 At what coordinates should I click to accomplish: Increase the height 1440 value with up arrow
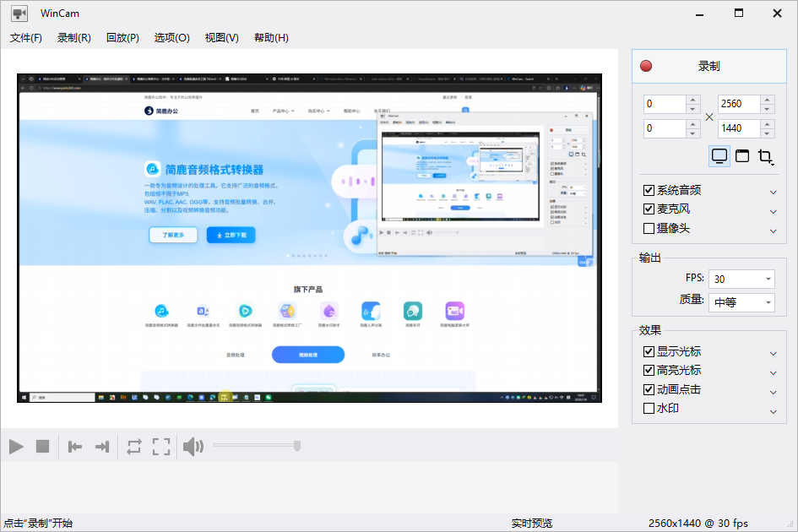pos(767,123)
